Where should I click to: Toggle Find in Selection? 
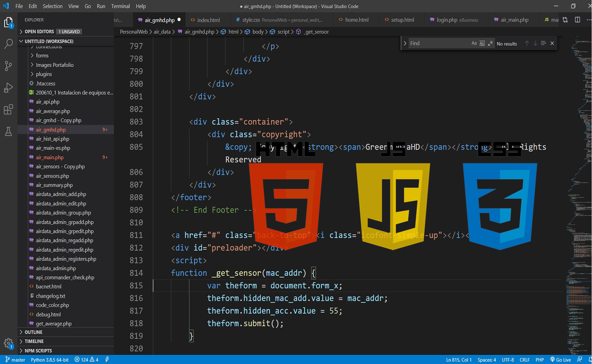[x=543, y=43]
